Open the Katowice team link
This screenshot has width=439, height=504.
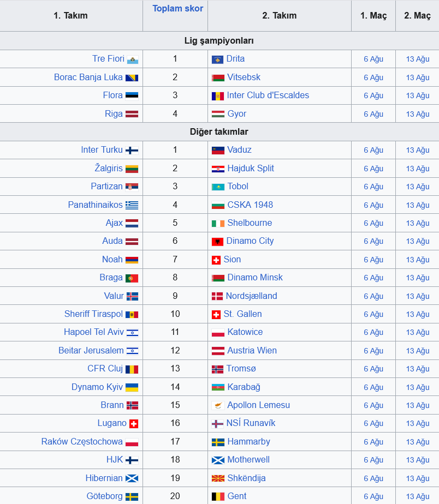(x=245, y=332)
